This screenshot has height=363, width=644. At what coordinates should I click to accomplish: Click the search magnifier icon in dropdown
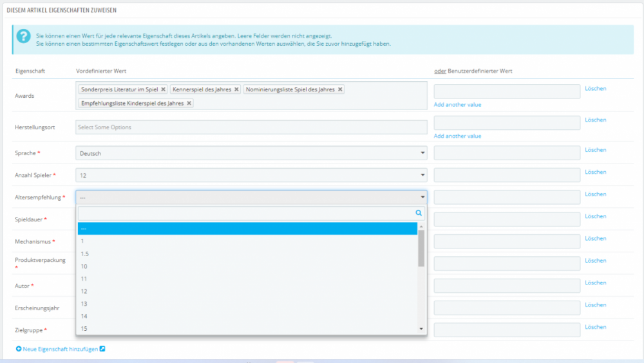(419, 212)
